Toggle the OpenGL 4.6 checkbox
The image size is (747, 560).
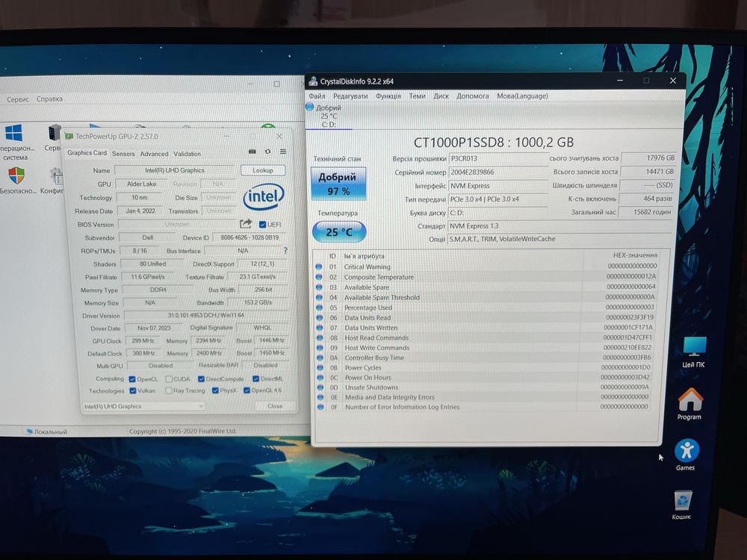tap(247, 390)
